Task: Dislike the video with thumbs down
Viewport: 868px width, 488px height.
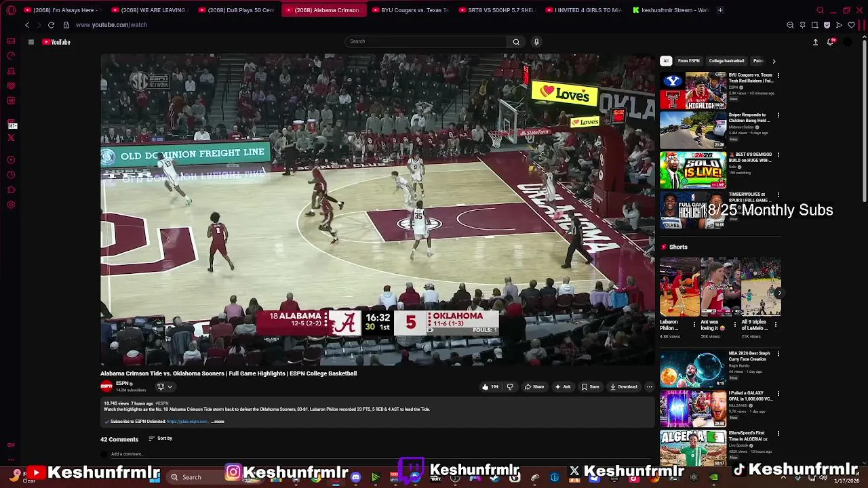Action: click(510, 387)
